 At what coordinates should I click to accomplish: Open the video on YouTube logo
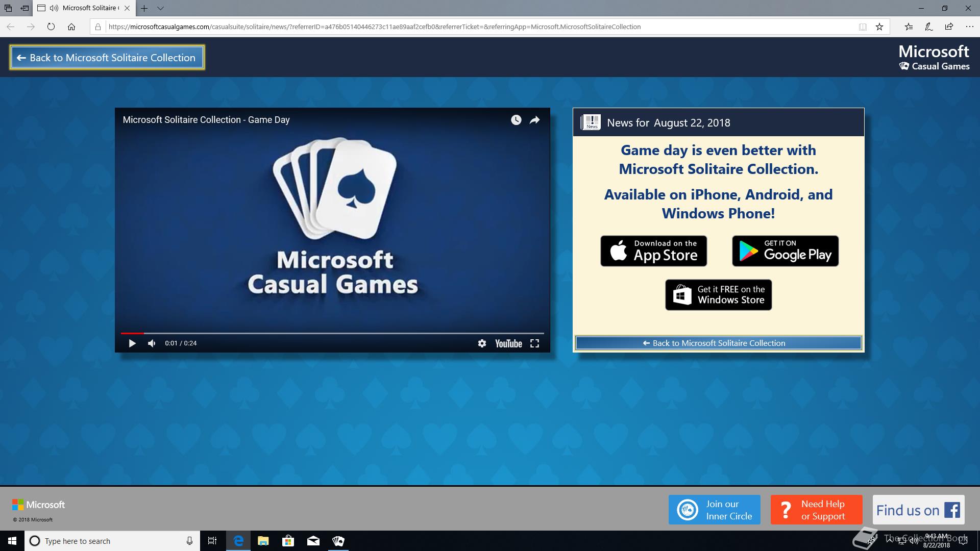[508, 343]
